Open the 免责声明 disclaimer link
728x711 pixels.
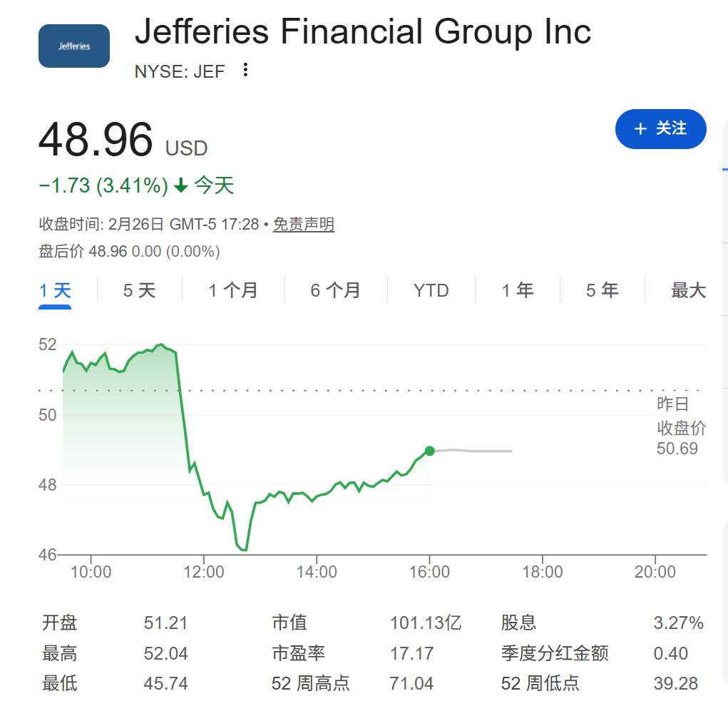pos(303,224)
